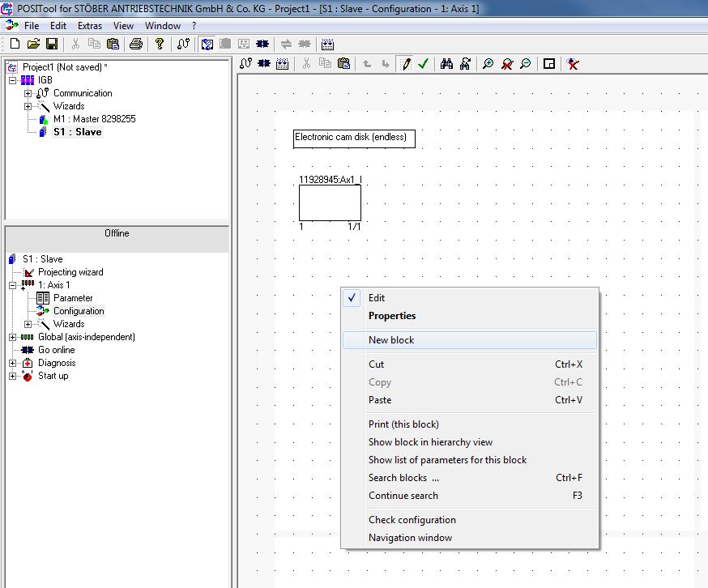Choose Navigation window in context menu
The image size is (708, 588).
click(470, 538)
